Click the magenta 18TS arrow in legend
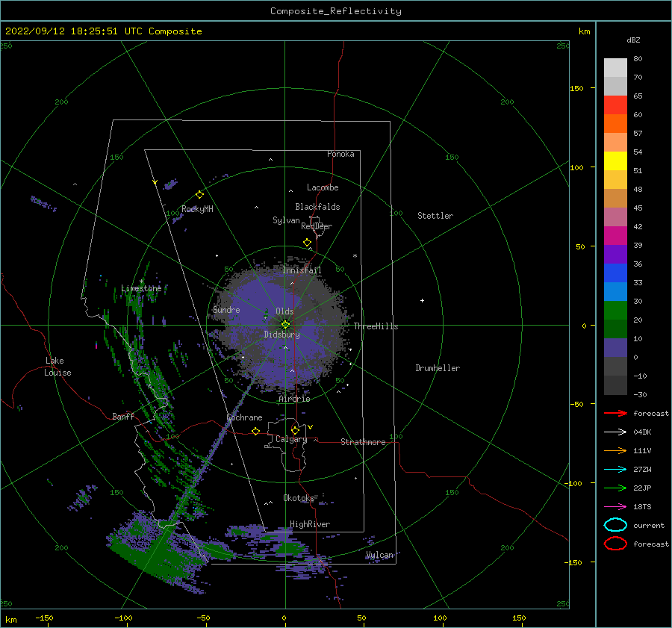Viewport: 672px width, 628px height. point(615,507)
